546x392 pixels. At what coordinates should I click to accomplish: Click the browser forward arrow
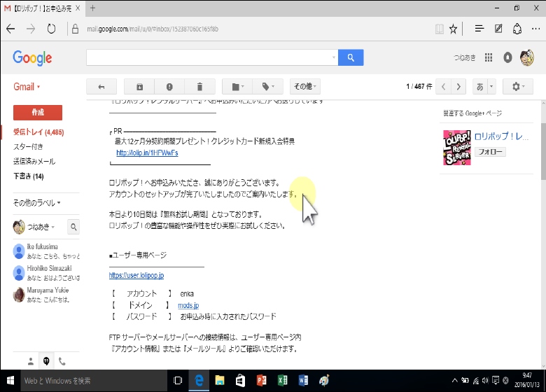pyautogui.click(x=31, y=29)
